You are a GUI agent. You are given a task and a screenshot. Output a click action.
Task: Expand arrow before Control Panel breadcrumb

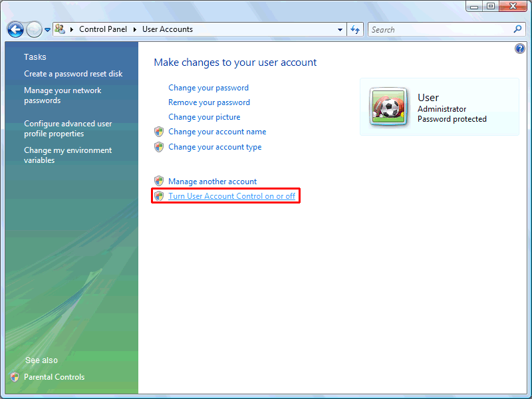[72, 29]
